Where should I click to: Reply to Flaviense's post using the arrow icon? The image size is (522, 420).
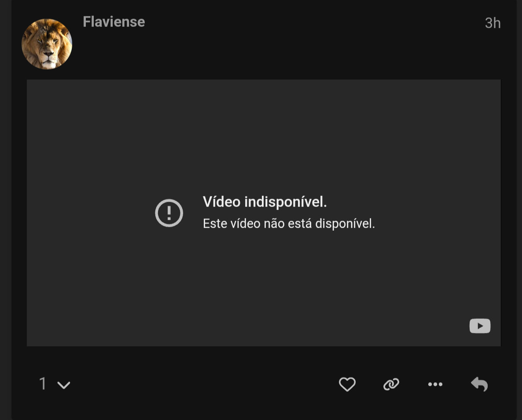(479, 384)
